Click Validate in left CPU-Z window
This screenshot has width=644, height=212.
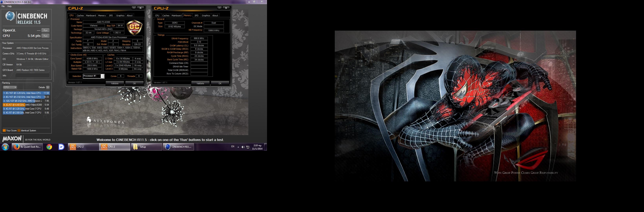[x=115, y=83]
